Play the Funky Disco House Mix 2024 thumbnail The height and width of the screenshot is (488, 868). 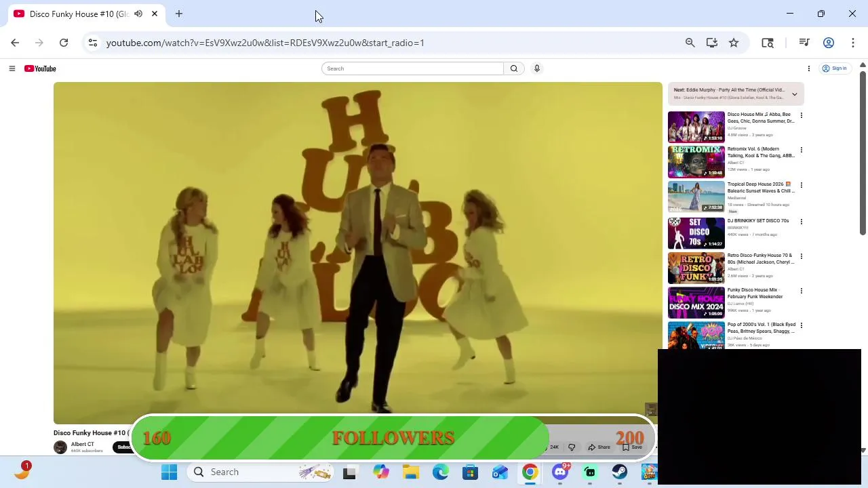click(x=696, y=302)
